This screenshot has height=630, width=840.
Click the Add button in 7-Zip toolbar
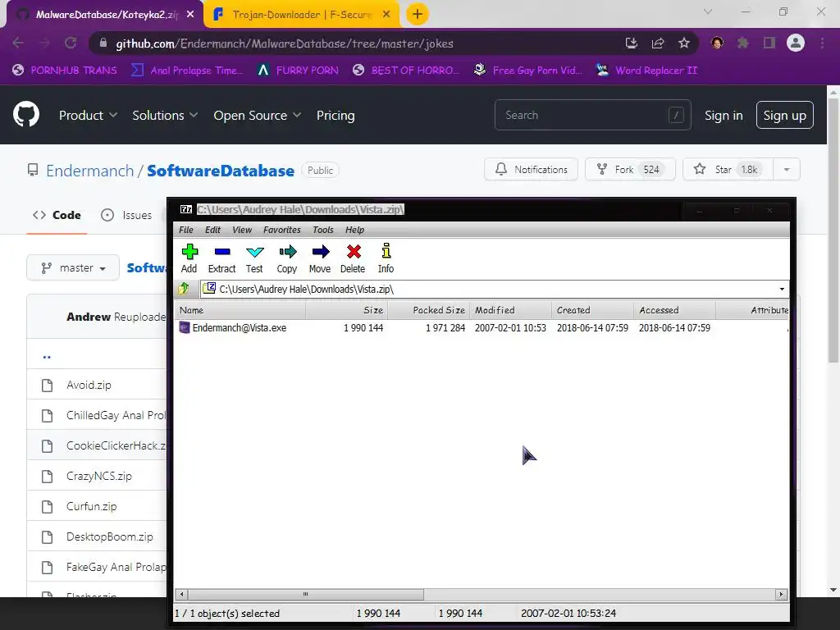[x=189, y=258]
